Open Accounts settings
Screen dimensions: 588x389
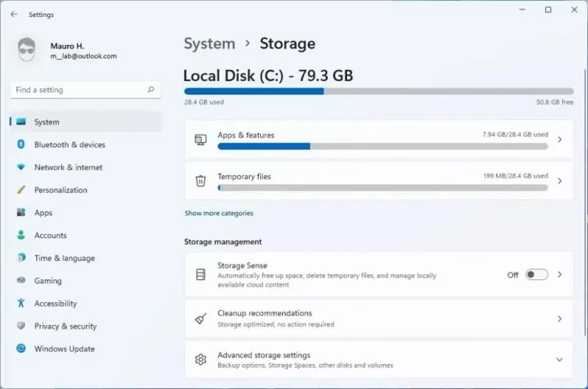coord(86,235)
